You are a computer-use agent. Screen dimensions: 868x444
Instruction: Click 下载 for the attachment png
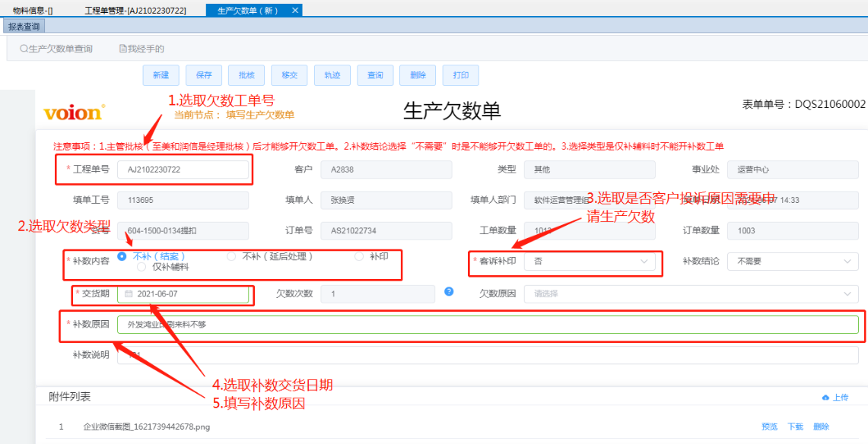(x=796, y=427)
